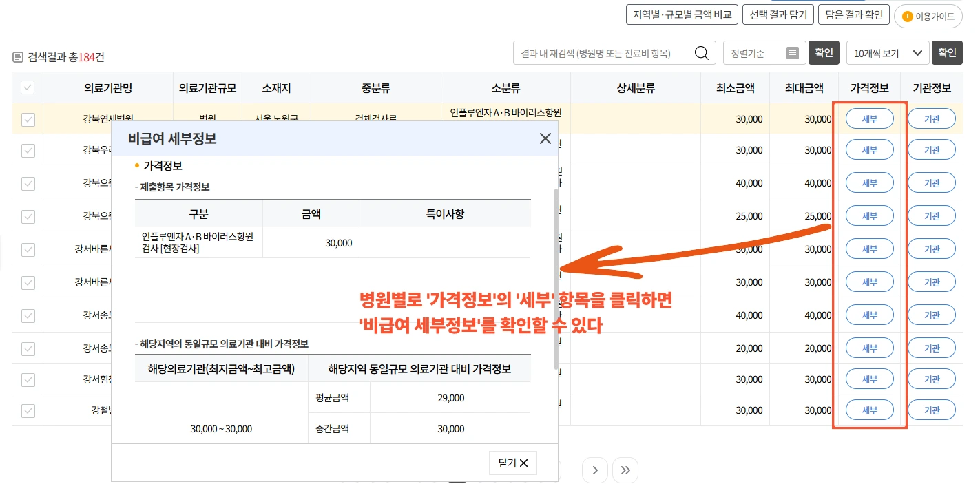980x484 pixels.
Task: Toggle the select-all checkbox in the table header
Action: point(26,88)
